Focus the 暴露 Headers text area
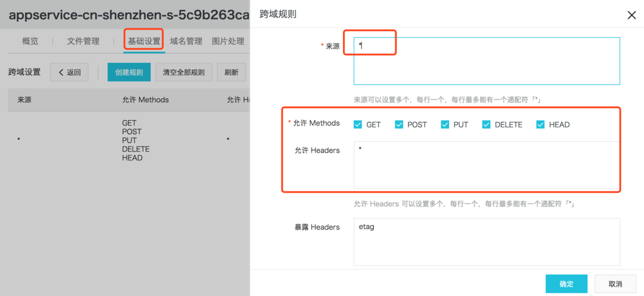Image resolution: width=644 pixels, height=296 pixels. click(486, 242)
